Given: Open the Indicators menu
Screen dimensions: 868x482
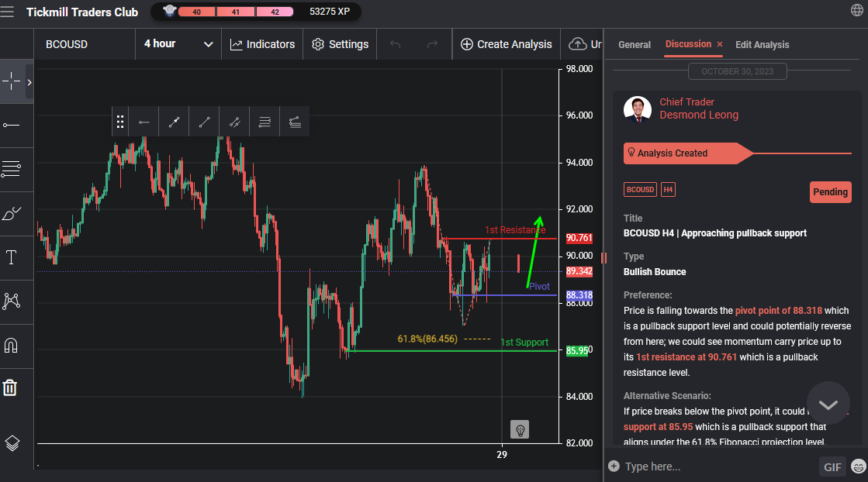Looking at the screenshot, I should [262, 44].
